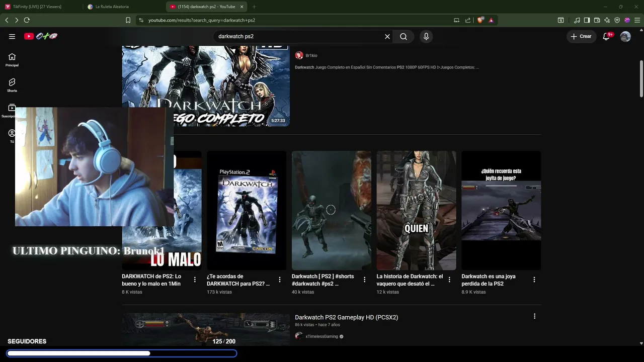Open Brave Rewards triangle icon
This screenshot has height=362, width=644.
pyautogui.click(x=491, y=20)
